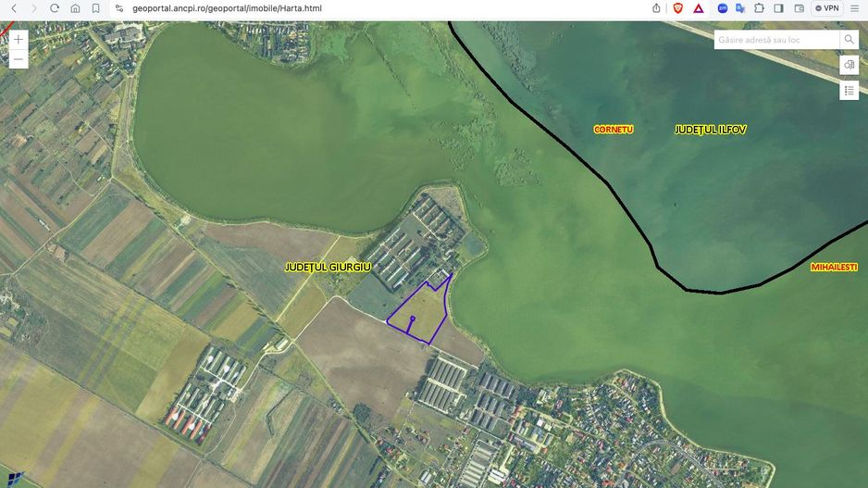868x488 pixels.
Task: Toggle the Brave VPN button
Action: point(826,8)
